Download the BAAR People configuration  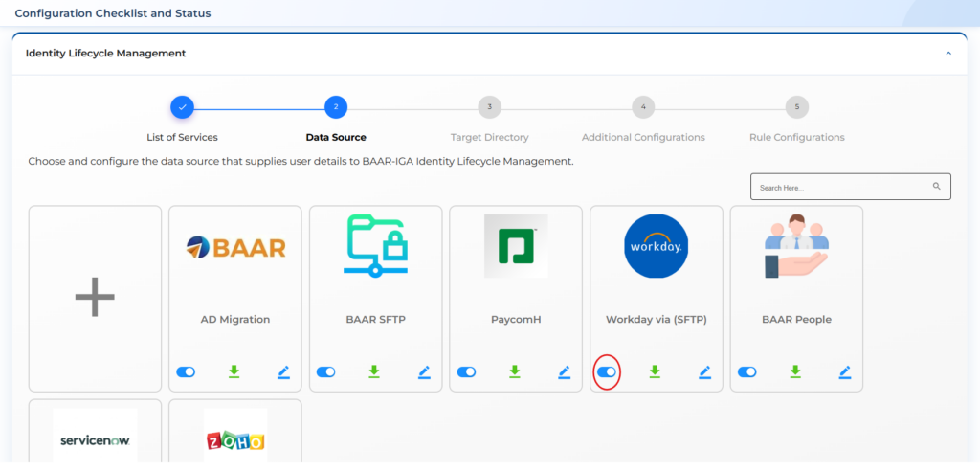pyautogui.click(x=795, y=372)
